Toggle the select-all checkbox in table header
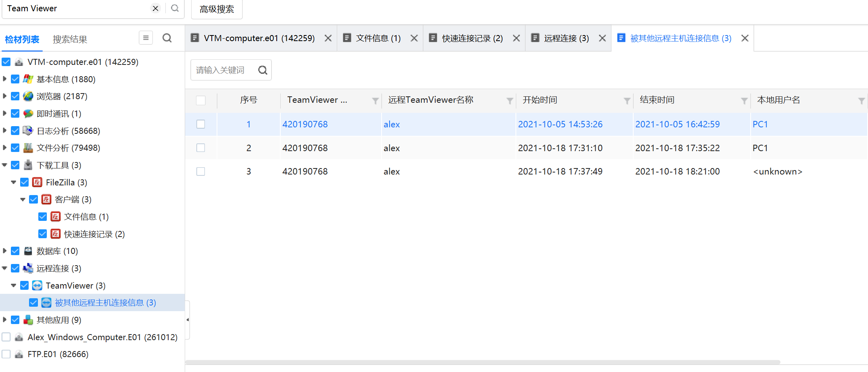The width and height of the screenshot is (868, 372). (201, 100)
